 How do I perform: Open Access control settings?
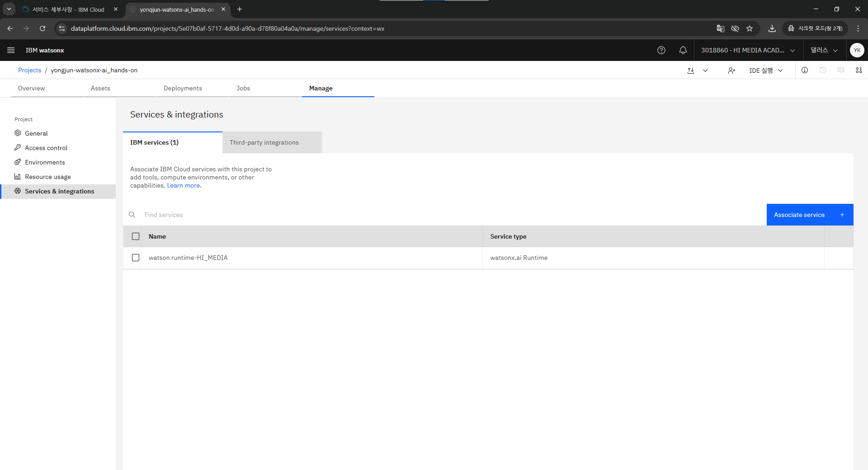pyautogui.click(x=58, y=148)
